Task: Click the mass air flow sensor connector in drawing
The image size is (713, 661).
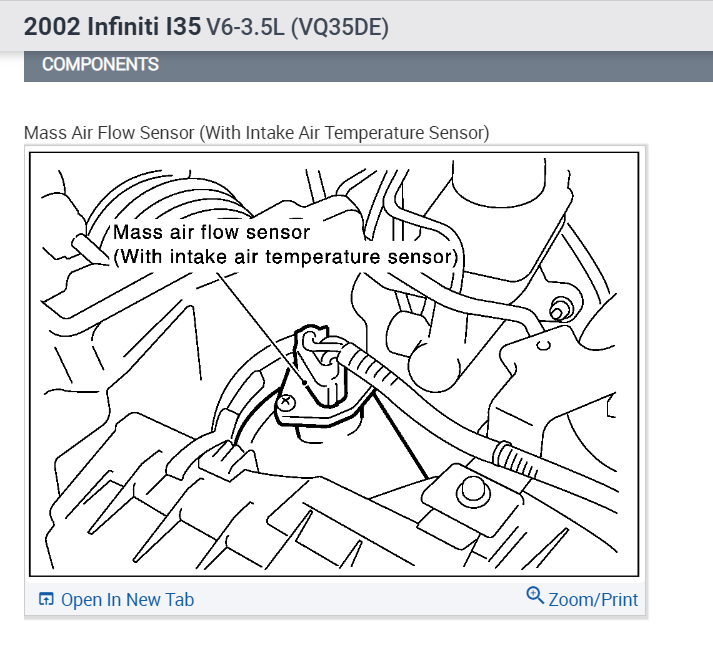Action: pos(320,365)
